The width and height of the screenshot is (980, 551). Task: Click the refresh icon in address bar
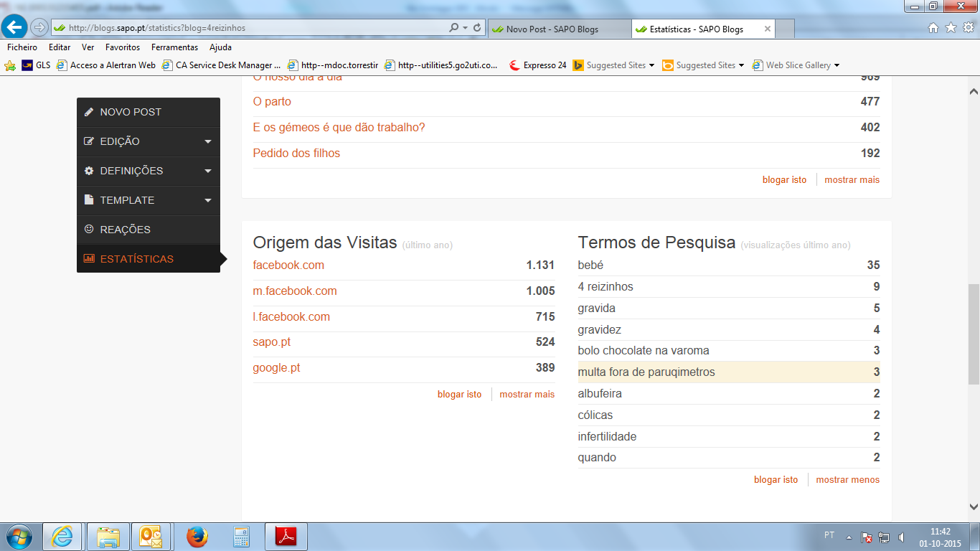[x=477, y=28]
